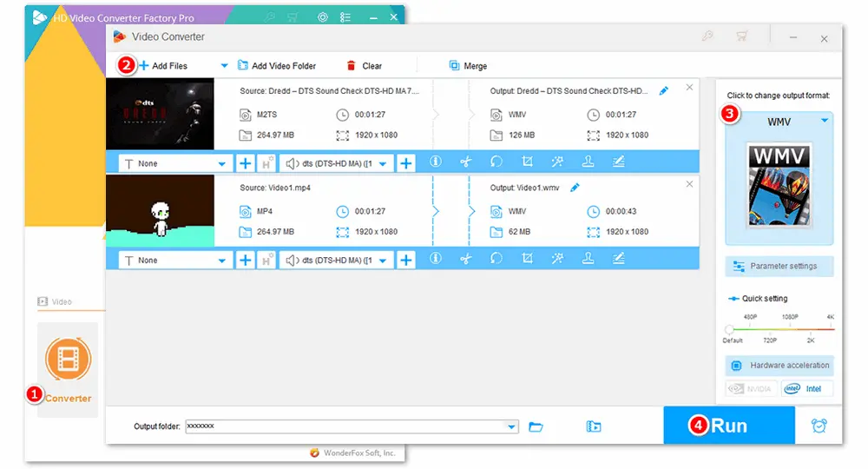
Task: Open Parameter settings
Action: click(x=779, y=267)
